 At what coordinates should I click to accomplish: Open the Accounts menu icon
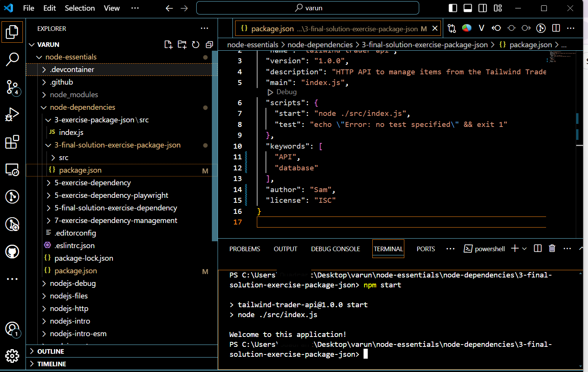[x=12, y=329]
